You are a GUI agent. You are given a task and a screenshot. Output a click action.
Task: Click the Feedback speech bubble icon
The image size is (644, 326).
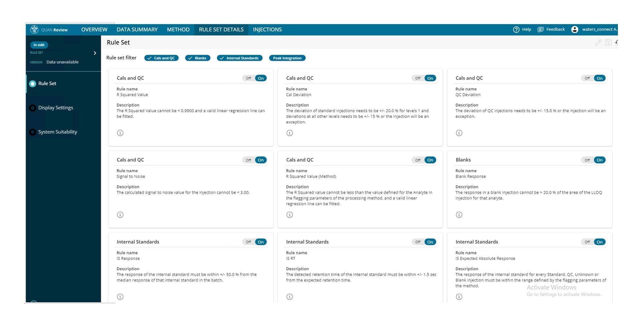[541, 30]
